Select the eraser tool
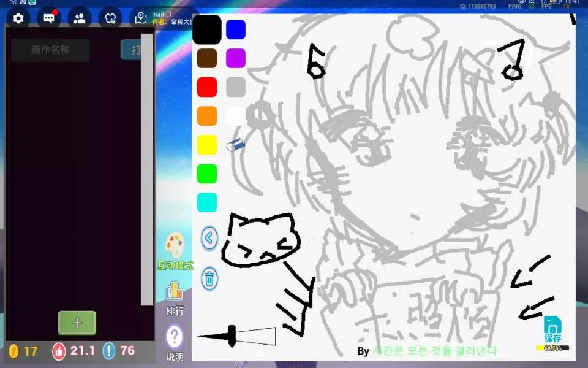This screenshot has height=368, width=588. coord(235,145)
